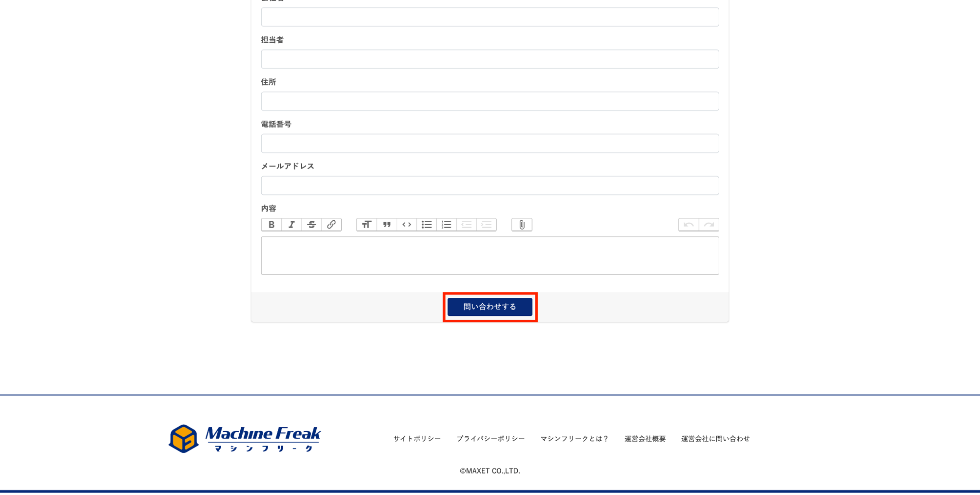Open the サイトポリシー footer link
This screenshot has height=495, width=980.
417,439
